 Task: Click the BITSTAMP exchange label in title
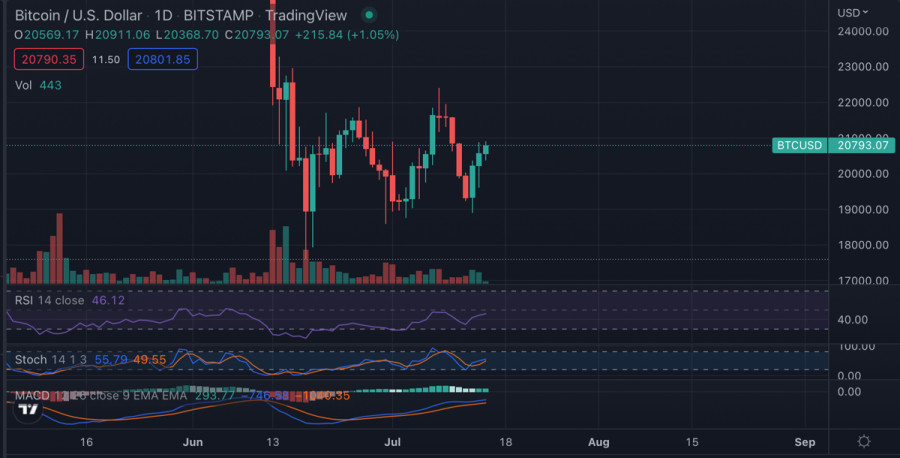tap(218, 15)
